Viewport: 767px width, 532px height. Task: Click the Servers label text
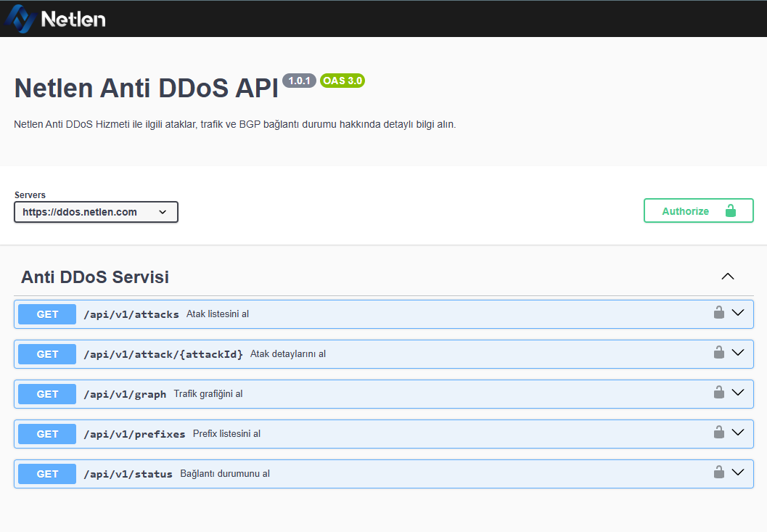point(30,195)
